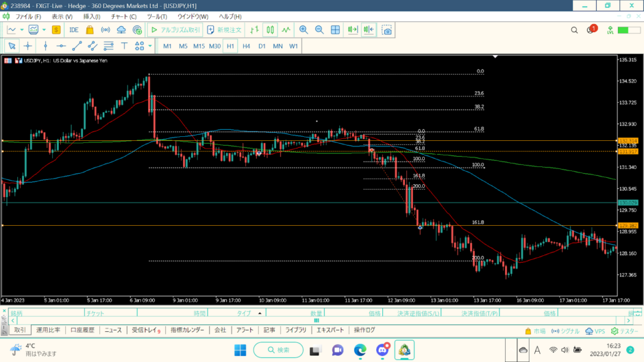
Task: Take a chart screenshot with camera icon
Action: coord(387,30)
